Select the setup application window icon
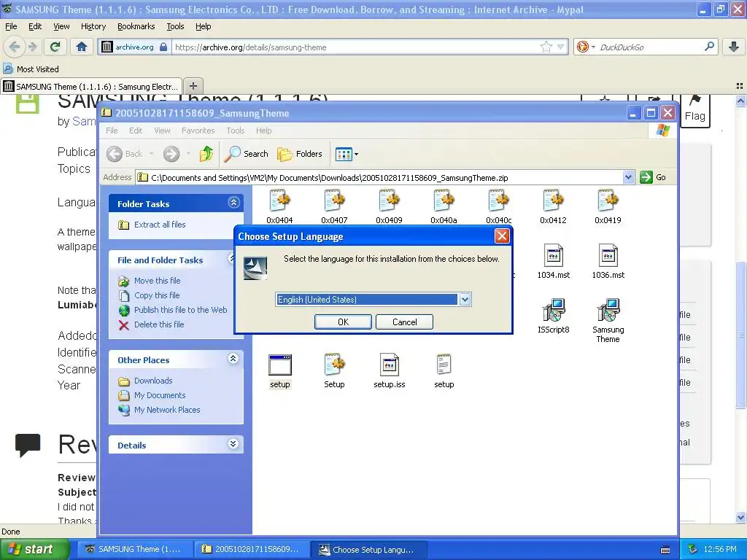The height and width of the screenshot is (560, 747). pyautogui.click(x=279, y=371)
